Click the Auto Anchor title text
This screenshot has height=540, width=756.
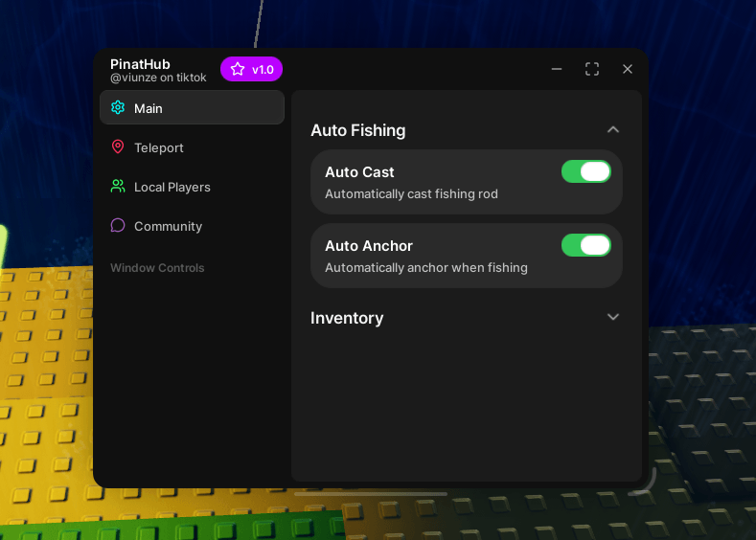pos(369,246)
